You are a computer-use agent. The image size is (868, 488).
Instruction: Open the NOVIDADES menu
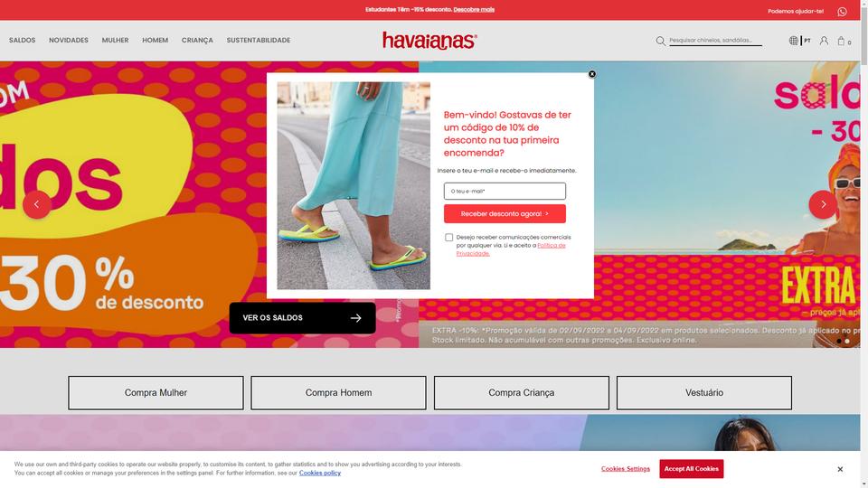tap(69, 41)
